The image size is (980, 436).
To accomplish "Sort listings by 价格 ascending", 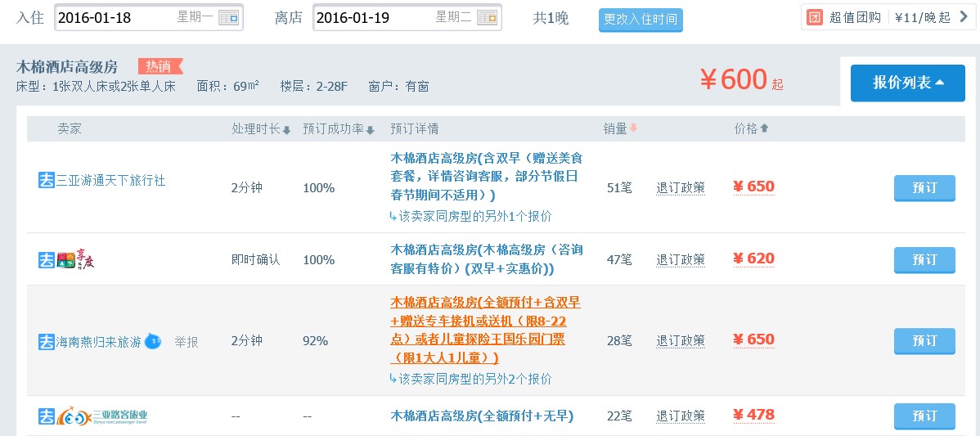I will [751, 128].
